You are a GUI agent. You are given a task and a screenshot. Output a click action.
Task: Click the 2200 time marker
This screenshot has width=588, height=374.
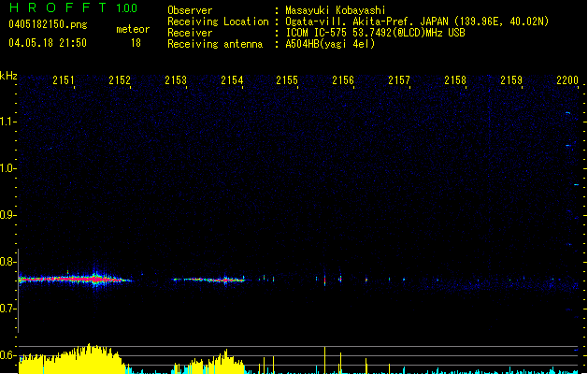point(567,80)
